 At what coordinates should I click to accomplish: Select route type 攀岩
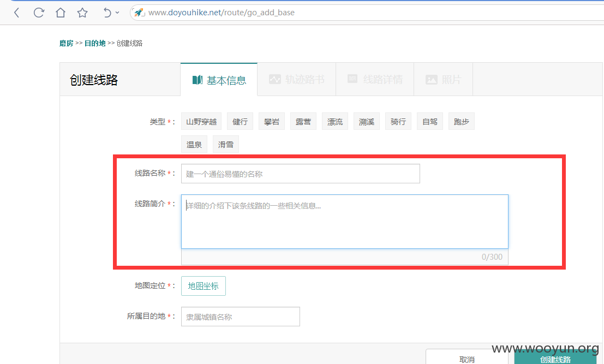pyautogui.click(x=272, y=121)
